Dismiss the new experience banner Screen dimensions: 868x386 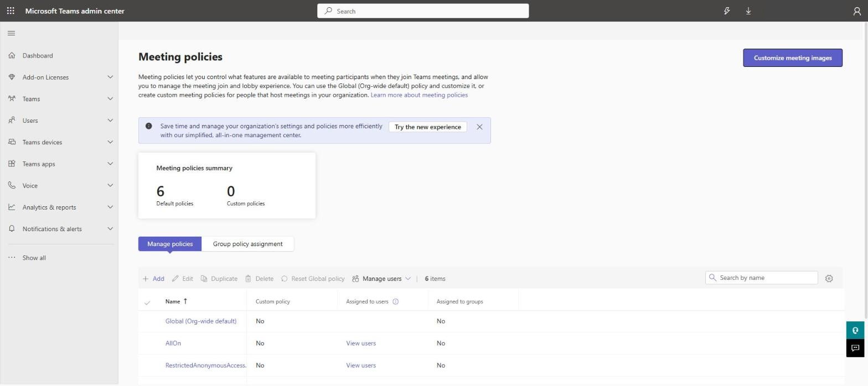click(x=479, y=127)
